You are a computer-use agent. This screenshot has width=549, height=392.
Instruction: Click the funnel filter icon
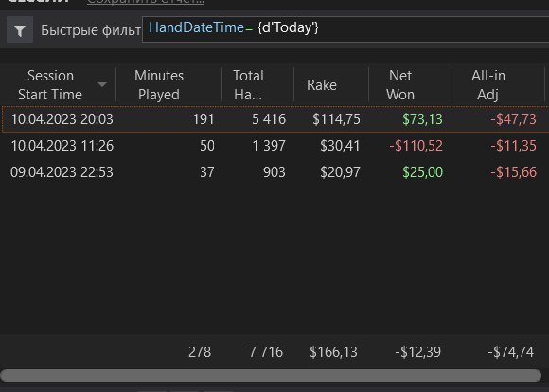point(20,29)
